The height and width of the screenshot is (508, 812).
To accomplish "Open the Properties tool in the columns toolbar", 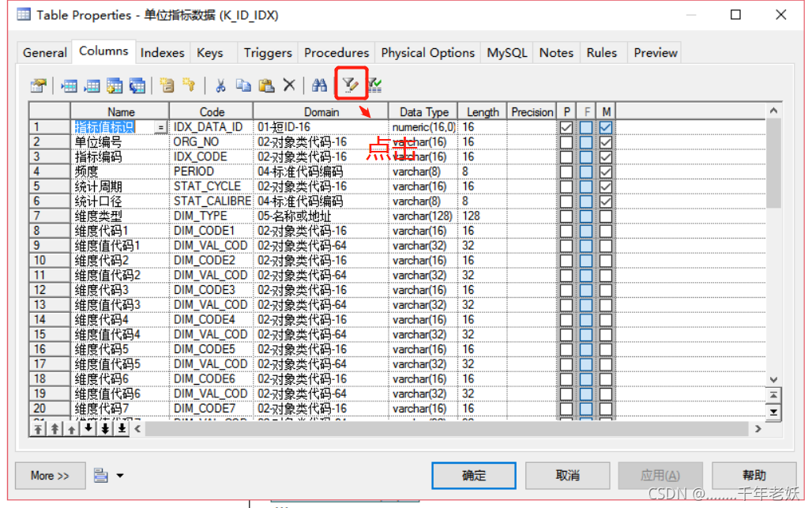I will pyautogui.click(x=39, y=85).
